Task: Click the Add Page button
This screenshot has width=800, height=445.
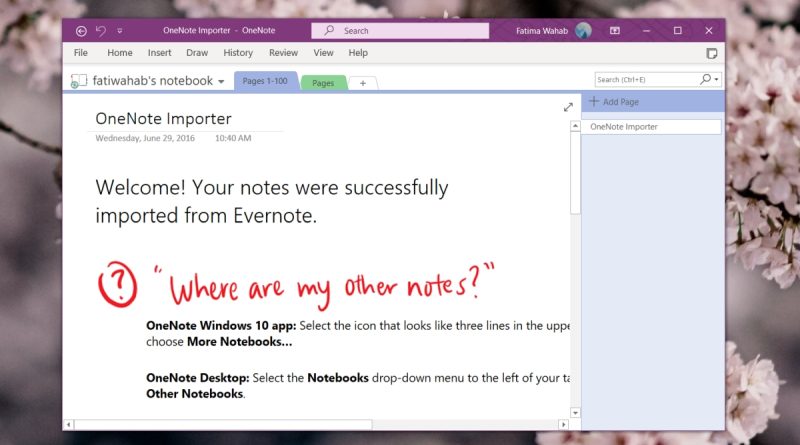Action: click(614, 102)
